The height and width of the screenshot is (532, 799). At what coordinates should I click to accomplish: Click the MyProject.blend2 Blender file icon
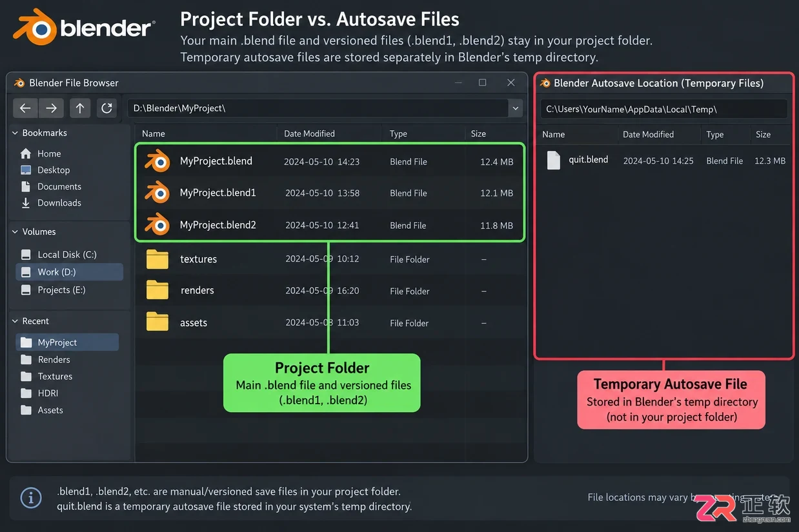(157, 225)
